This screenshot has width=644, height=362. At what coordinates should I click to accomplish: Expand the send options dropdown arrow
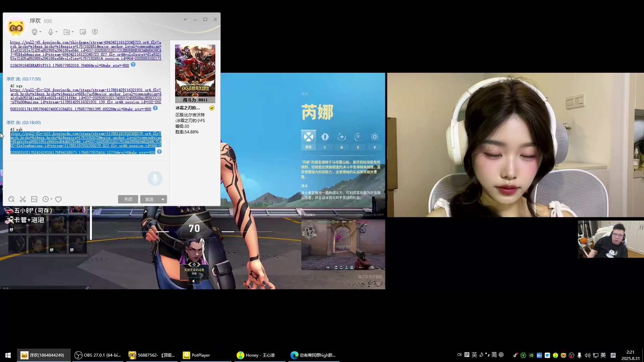tap(163, 199)
